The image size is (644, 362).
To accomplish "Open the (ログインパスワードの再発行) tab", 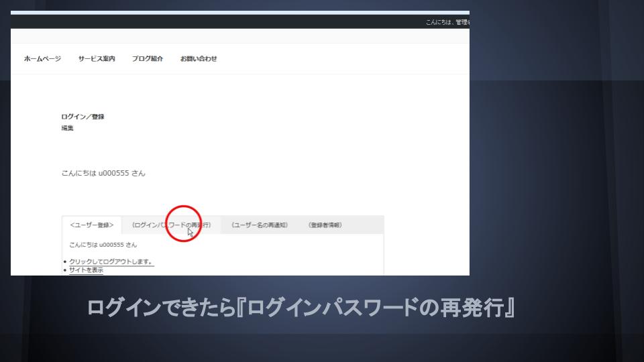I will [171, 225].
